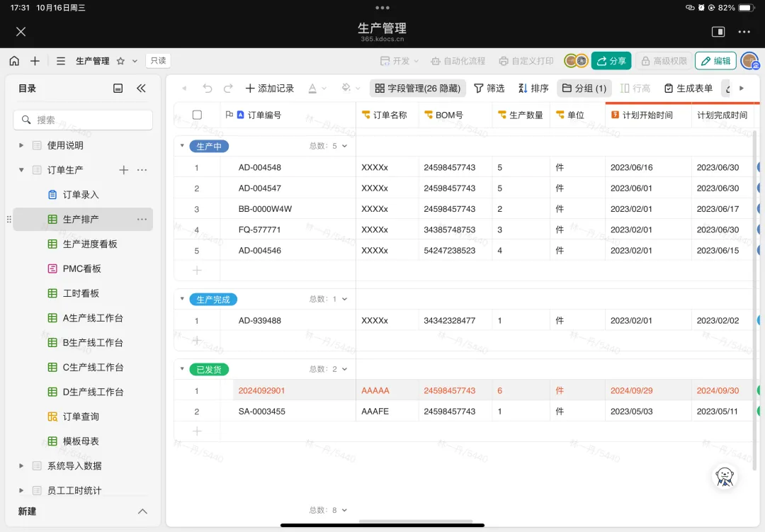This screenshot has height=532, width=765.
Task: Switch to the PMC看板 view
Action: point(81,268)
